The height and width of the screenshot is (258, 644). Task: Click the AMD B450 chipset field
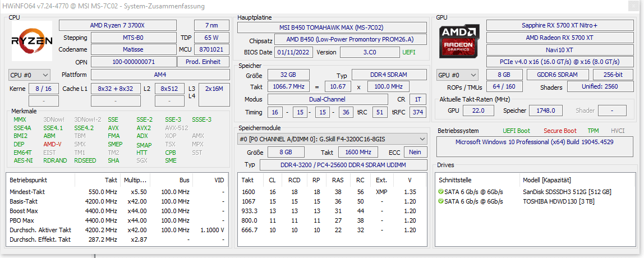[x=351, y=40]
